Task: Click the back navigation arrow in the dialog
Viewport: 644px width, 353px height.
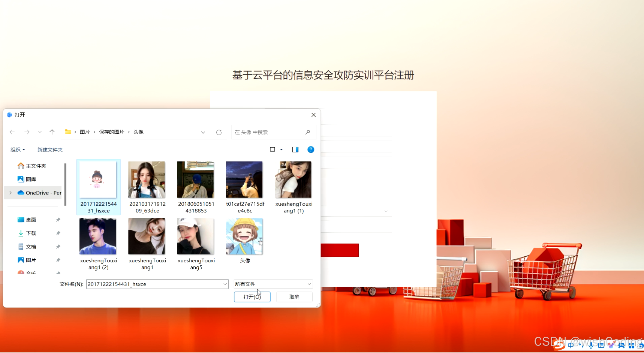Action: (x=12, y=132)
